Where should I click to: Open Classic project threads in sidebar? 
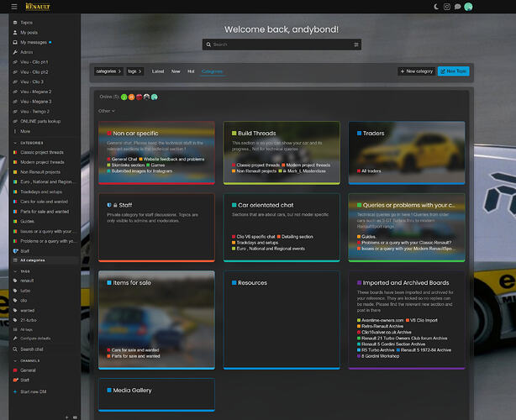coord(42,153)
